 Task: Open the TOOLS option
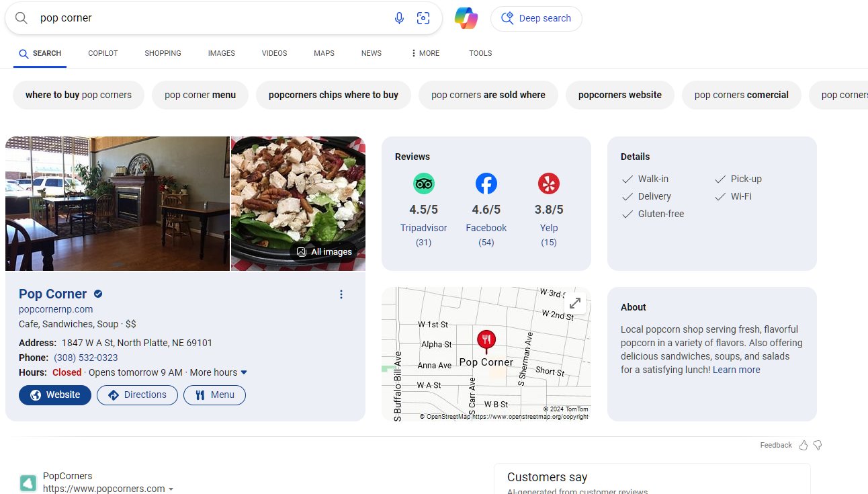(x=480, y=53)
